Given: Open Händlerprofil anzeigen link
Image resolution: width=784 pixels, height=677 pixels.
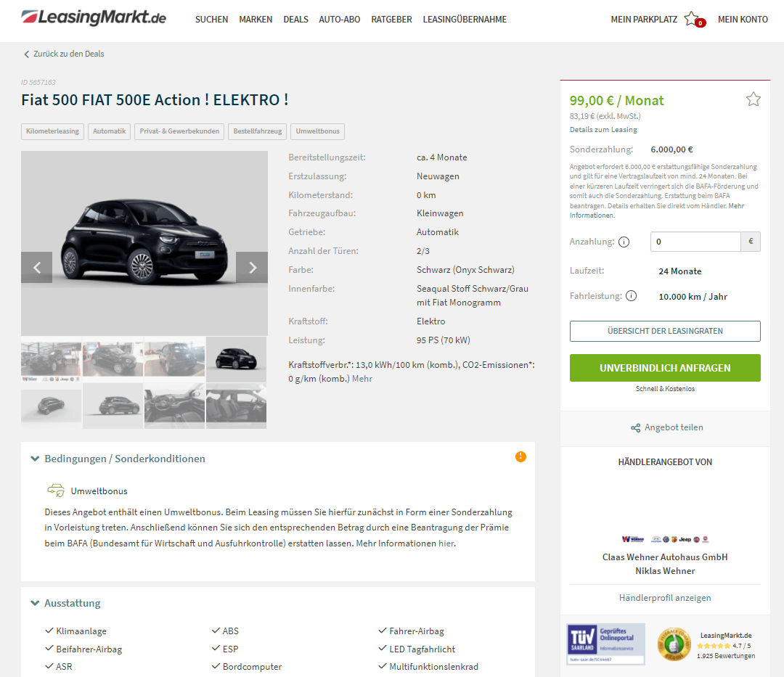Looking at the screenshot, I should pyautogui.click(x=665, y=598).
